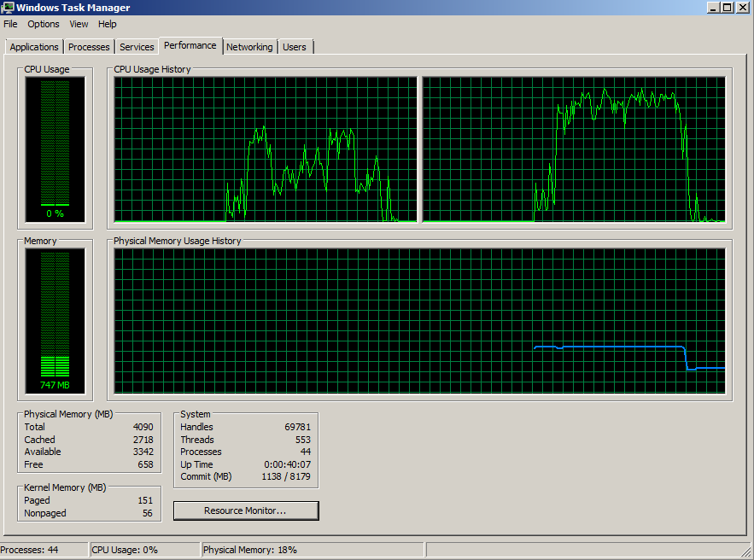Screen dimensions: 754x560
Task: Click the status bar Physical Memory: 18% entry
Action: tap(313, 550)
